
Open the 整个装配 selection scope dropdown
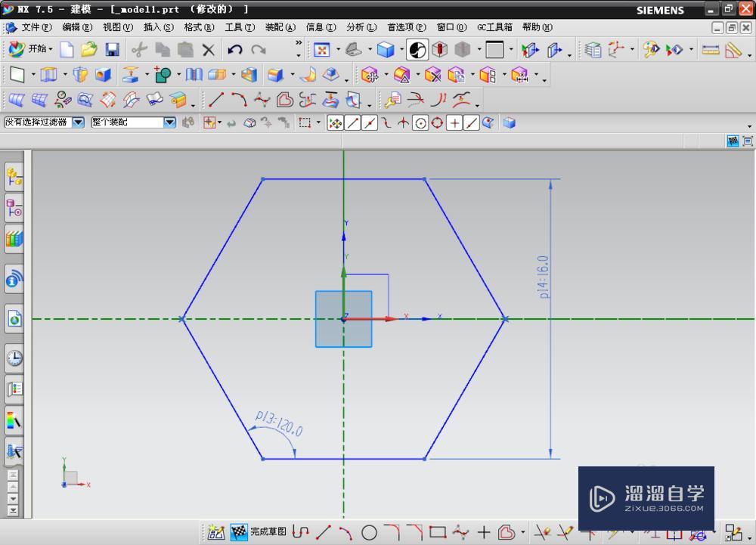169,122
